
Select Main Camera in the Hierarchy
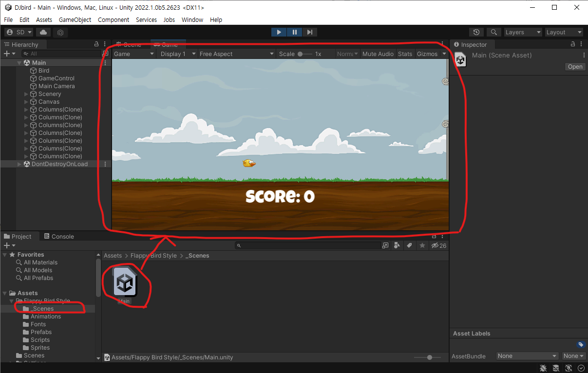pos(57,86)
